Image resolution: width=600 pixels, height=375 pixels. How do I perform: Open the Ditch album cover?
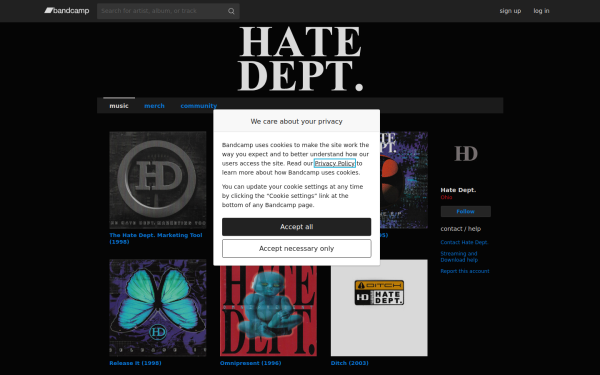[x=379, y=308]
